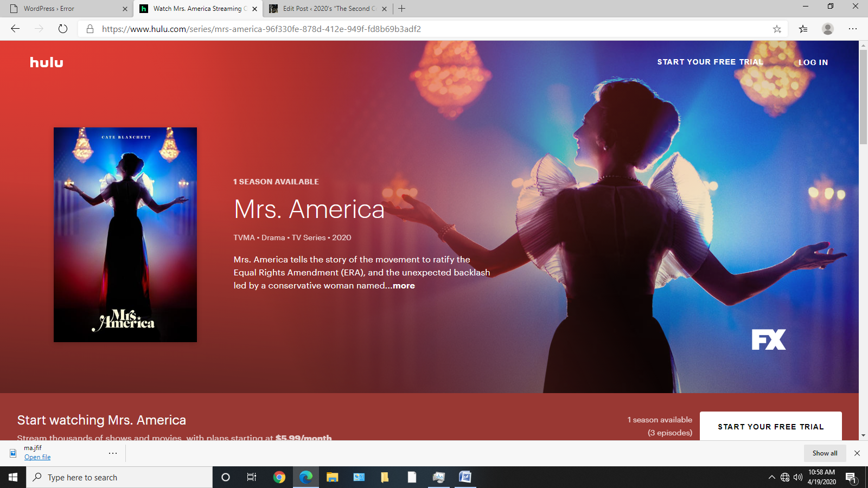Screen dimensions: 868x488
Task: Open the browser profile avatar icon
Action: coord(827,29)
